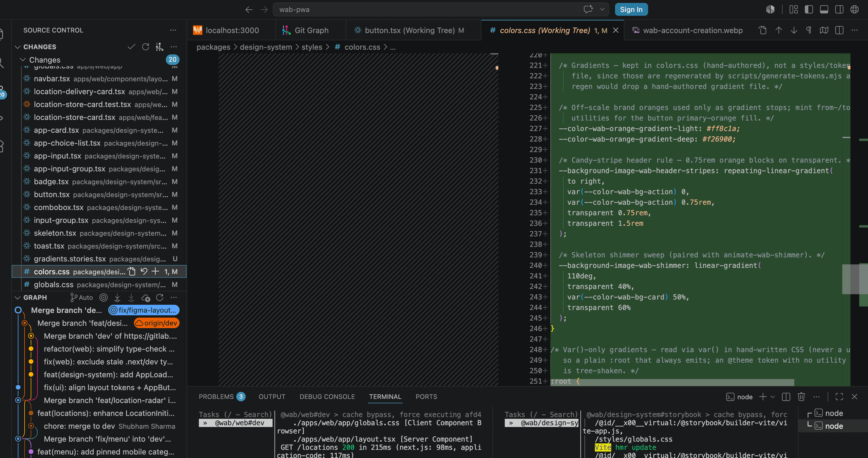Open Git Graph from the CHANGES header icon
Viewport: 868px width, 458px height.
pyautogui.click(x=159, y=47)
